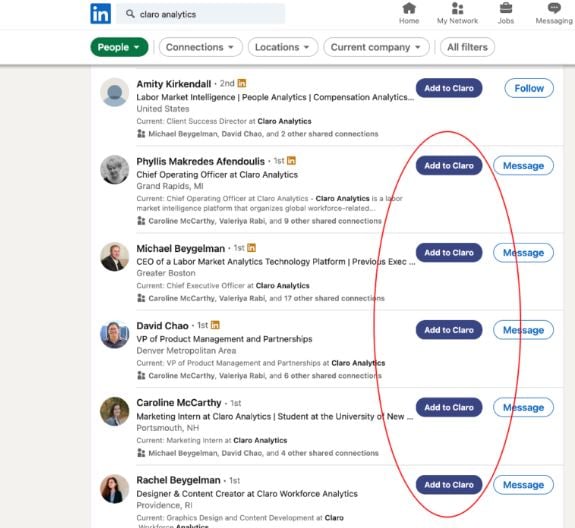Viewport: 575px width, 528px height.
Task: Open the Jobs briefcase icon
Action: tap(506, 8)
